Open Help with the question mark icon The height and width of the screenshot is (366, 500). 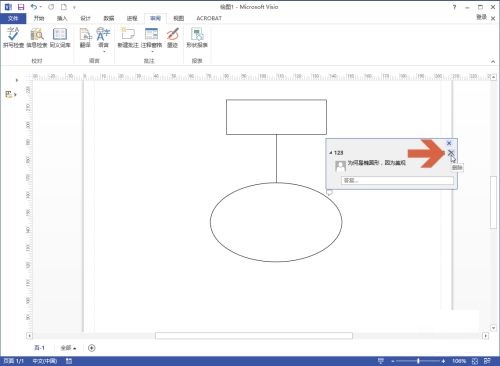coord(454,7)
